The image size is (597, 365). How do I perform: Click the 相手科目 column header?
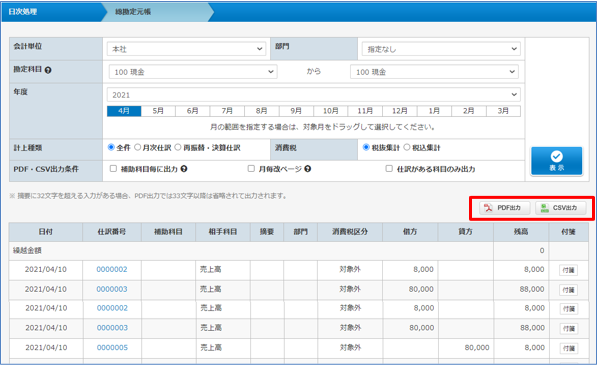coord(223,232)
